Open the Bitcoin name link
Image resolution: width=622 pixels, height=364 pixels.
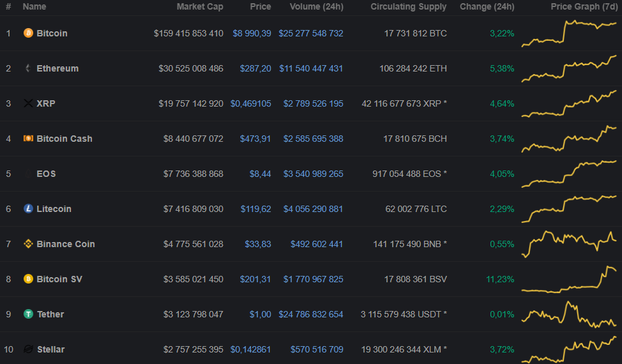pos(52,33)
